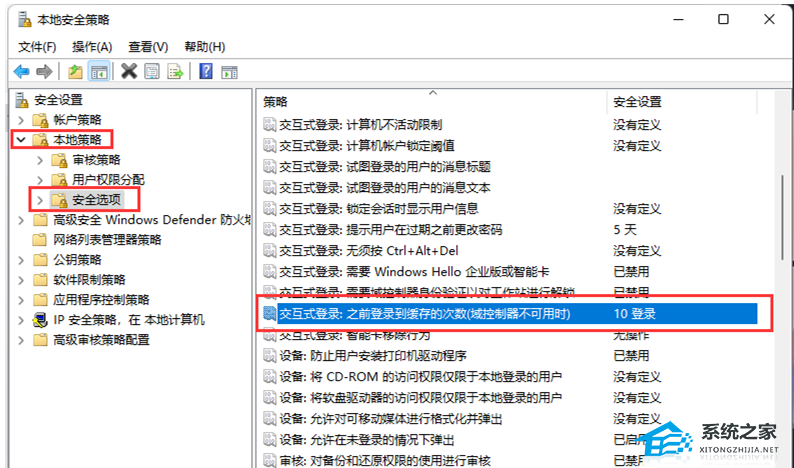Viewport: 794px width, 468px height.
Task: Select policy 允许在未登录的情况下弹出
Action: point(367,440)
